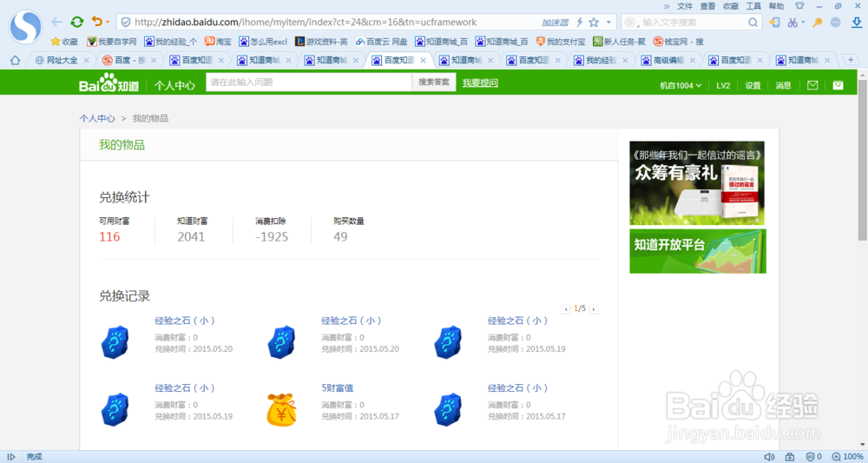Click the LV2 level label
The width and height of the screenshot is (868, 463).
tap(723, 85)
